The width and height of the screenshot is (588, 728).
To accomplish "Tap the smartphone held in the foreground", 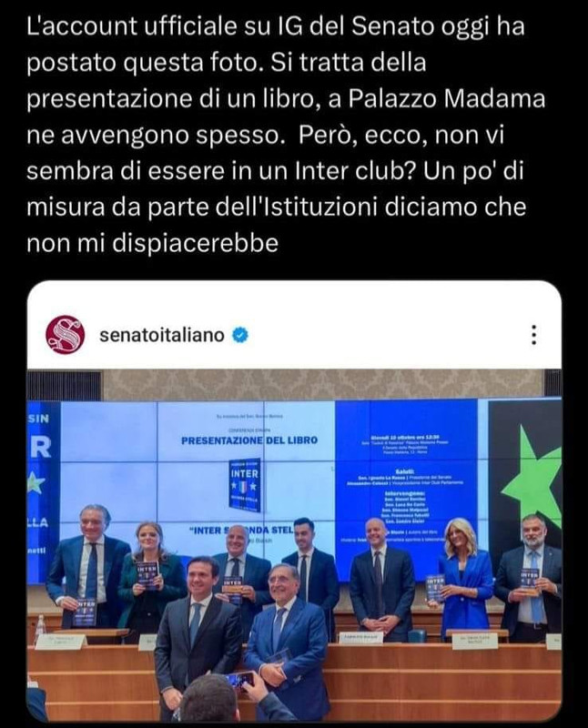I will (239, 681).
